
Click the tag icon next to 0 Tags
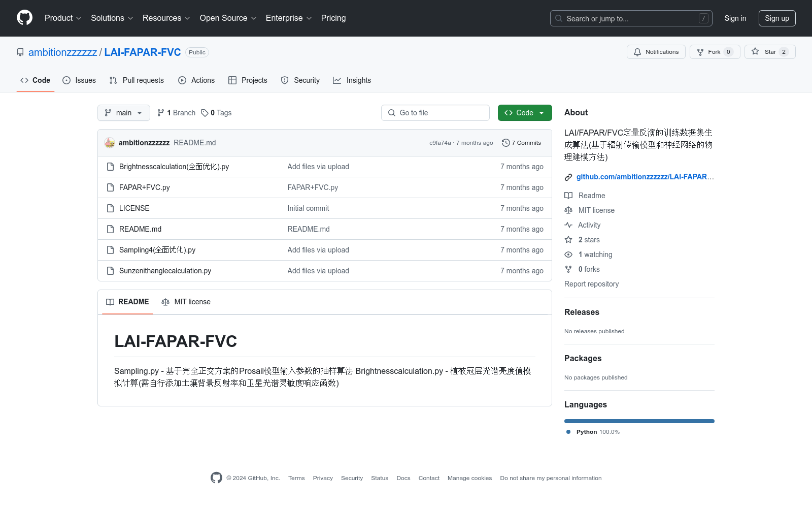click(205, 113)
